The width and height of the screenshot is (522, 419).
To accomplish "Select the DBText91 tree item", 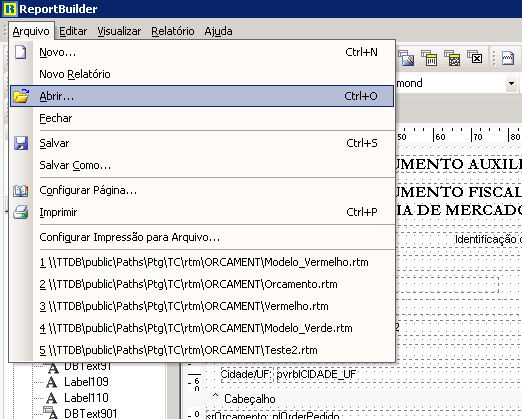I will click(x=87, y=366).
